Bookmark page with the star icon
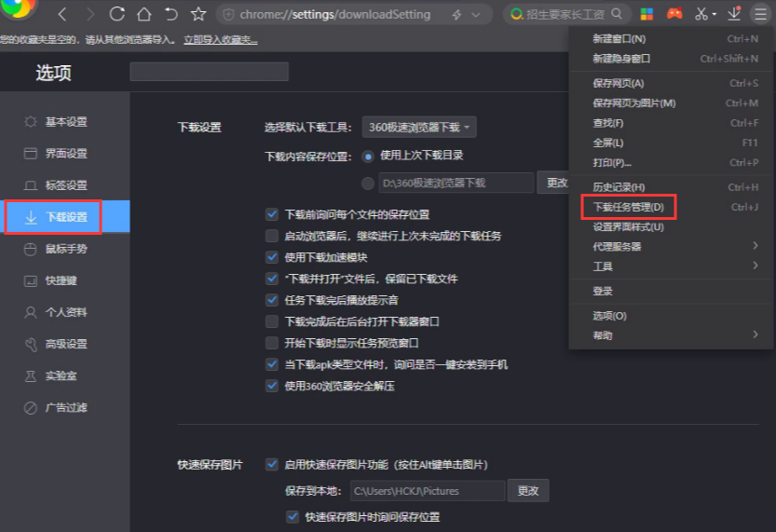This screenshot has width=776, height=532. point(198,14)
